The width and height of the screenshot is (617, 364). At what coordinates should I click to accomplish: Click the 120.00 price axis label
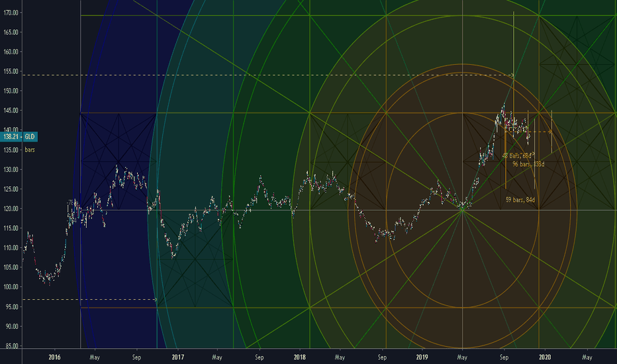(x=11, y=208)
